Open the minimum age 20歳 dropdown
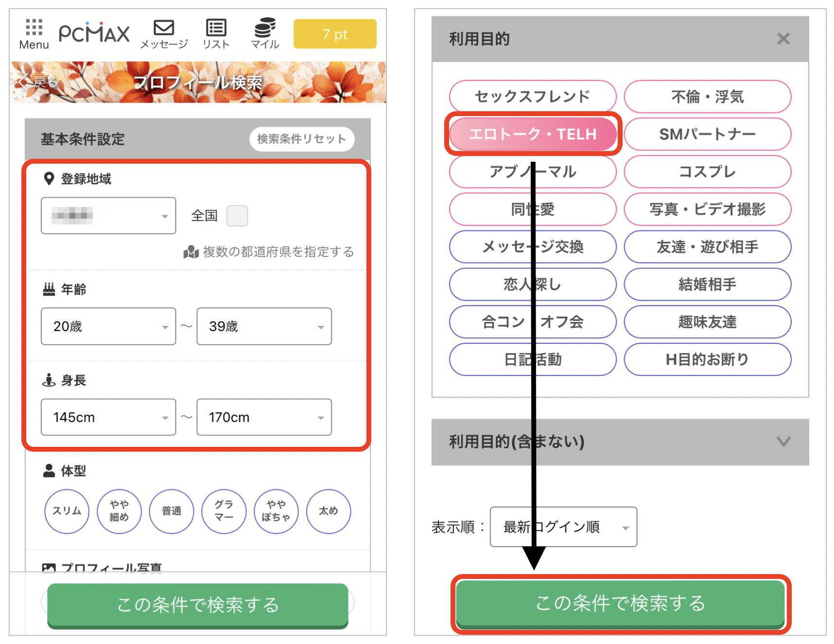Viewport: 834px width, 644px height. coord(108,326)
